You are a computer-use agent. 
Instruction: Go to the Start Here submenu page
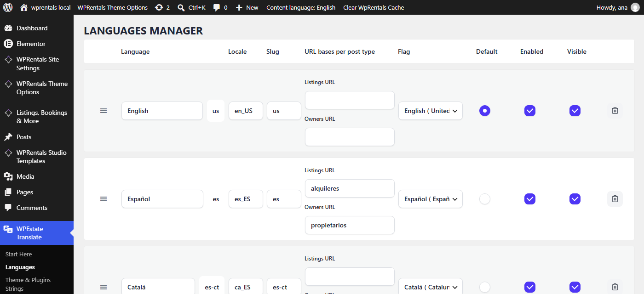pos(19,254)
